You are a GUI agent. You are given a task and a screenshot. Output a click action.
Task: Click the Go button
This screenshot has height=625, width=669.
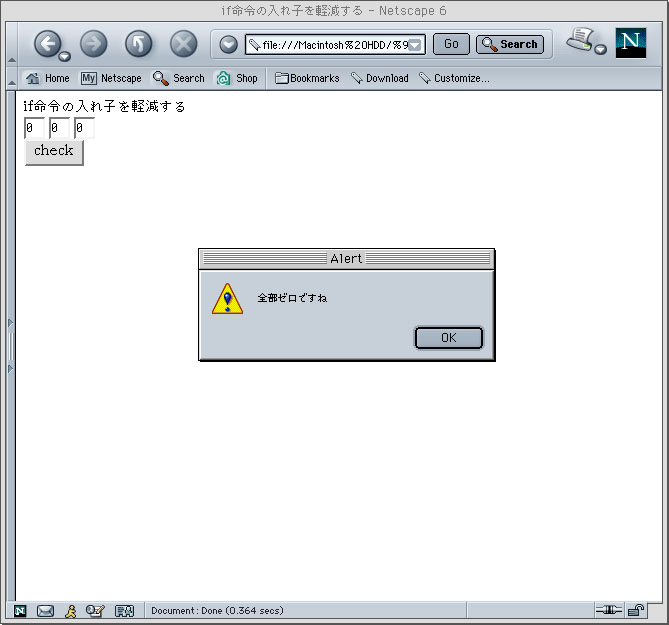point(451,44)
